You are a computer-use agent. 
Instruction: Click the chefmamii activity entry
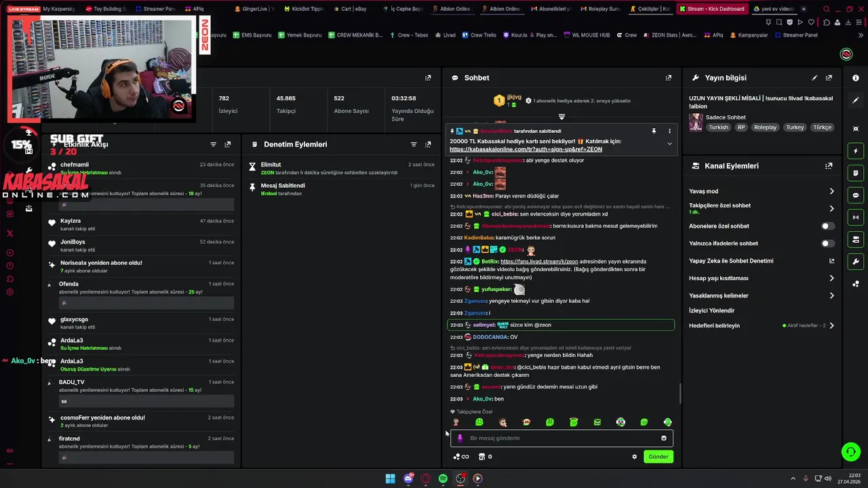(140, 169)
